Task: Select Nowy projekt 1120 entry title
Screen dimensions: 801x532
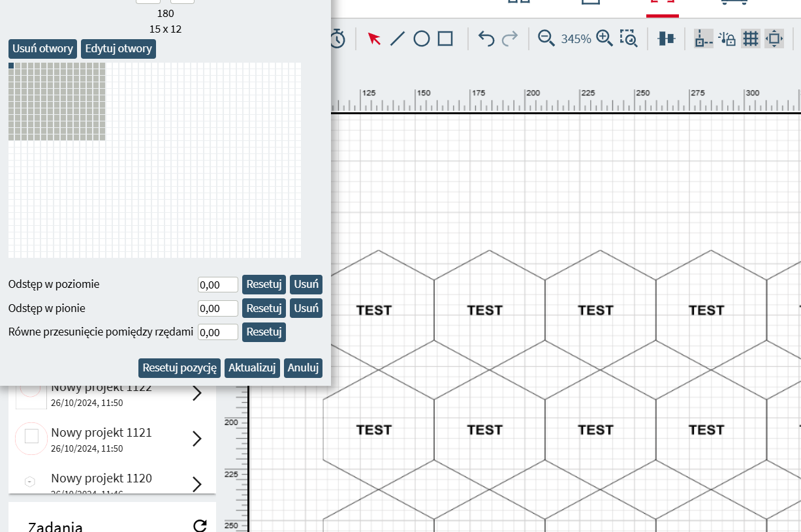Action: [101, 478]
